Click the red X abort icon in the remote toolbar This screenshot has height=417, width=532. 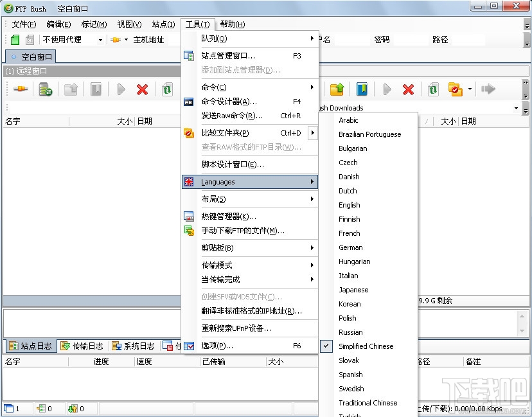pyautogui.click(x=142, y=89)
